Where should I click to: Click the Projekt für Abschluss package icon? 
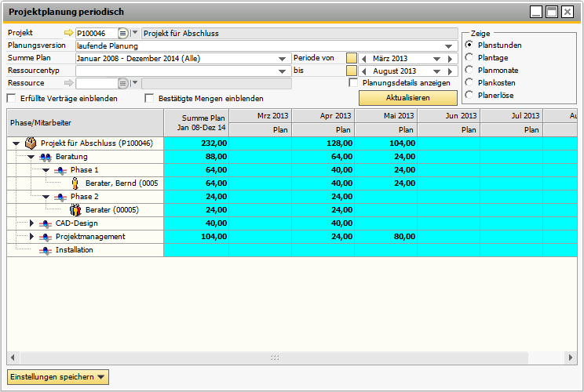[31, 143]
